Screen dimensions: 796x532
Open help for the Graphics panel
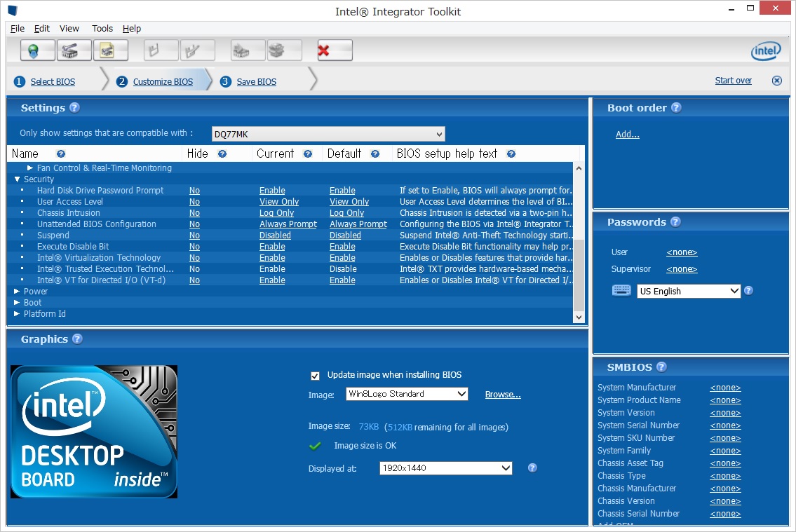[77, 339]
